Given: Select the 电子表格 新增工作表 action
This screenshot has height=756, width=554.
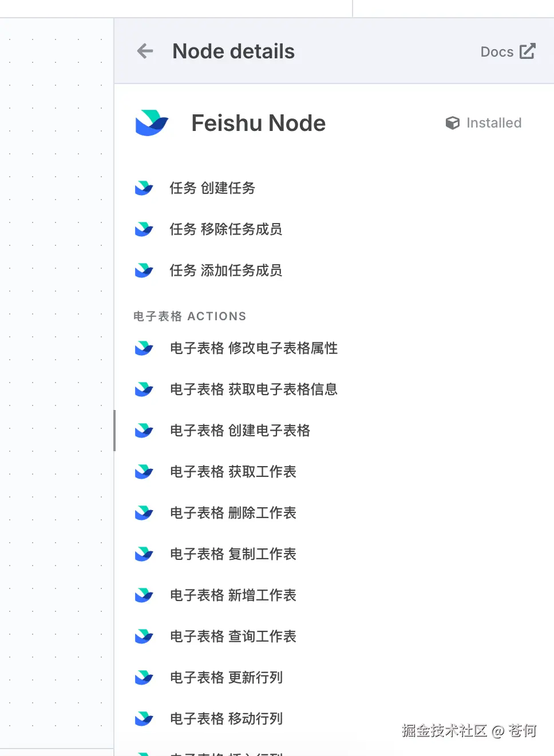Looking at the screenshot, I should coord(234,595).
